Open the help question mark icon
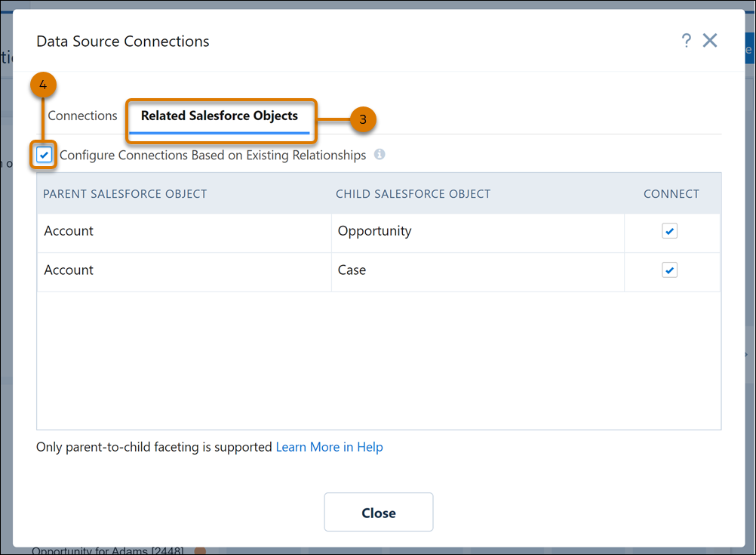The height and width of the screenshot is (555, 756). [x=686, y=41]
